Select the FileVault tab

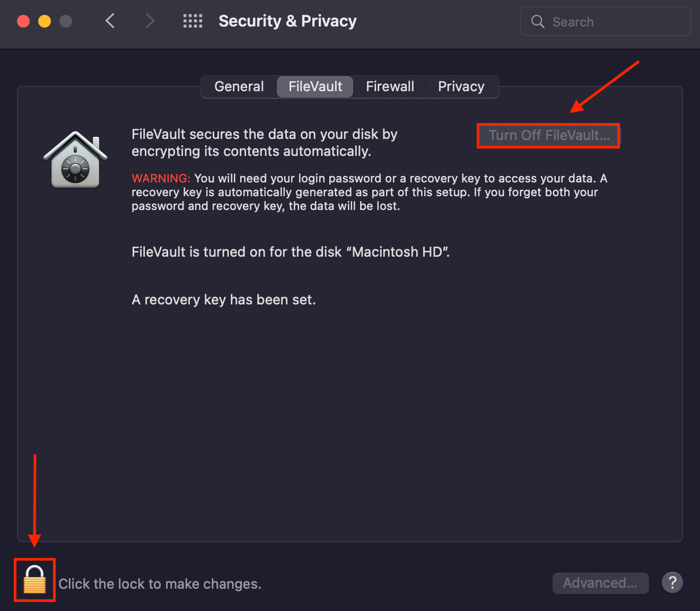pos(315,86)
